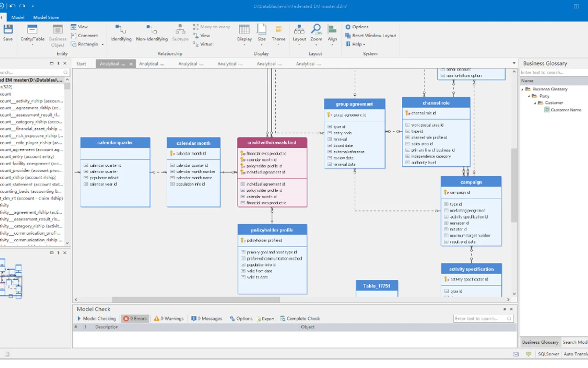Screen dimensions: 588x368
Task: Open system Options with the gear icon
Action: [x=356, y=27]
